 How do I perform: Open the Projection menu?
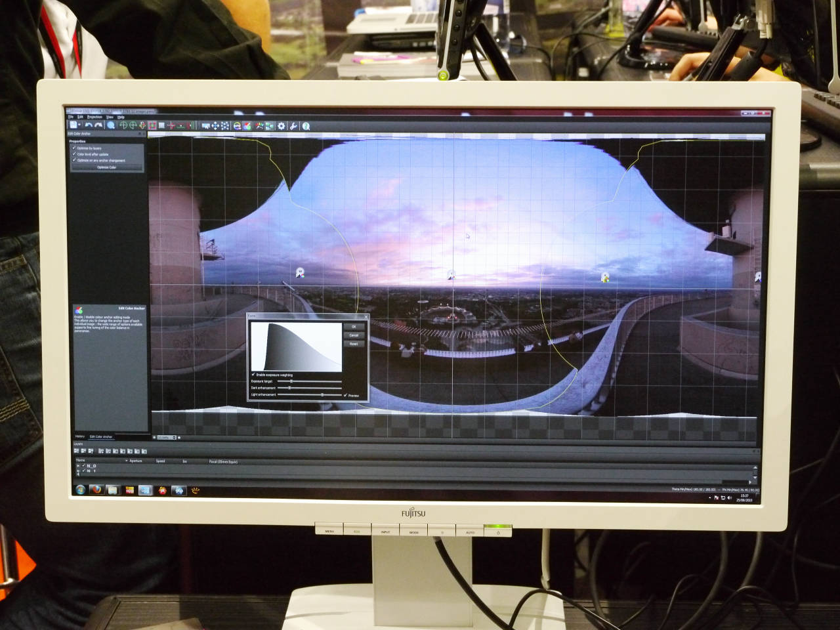[94, 117]
